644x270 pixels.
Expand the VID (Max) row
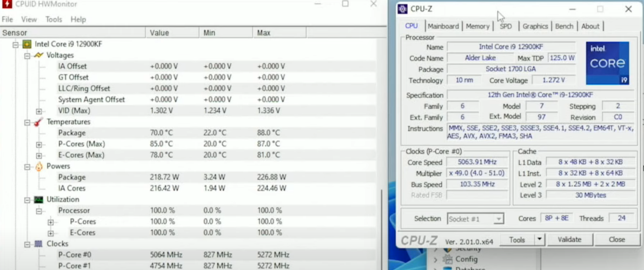(38, 111)
